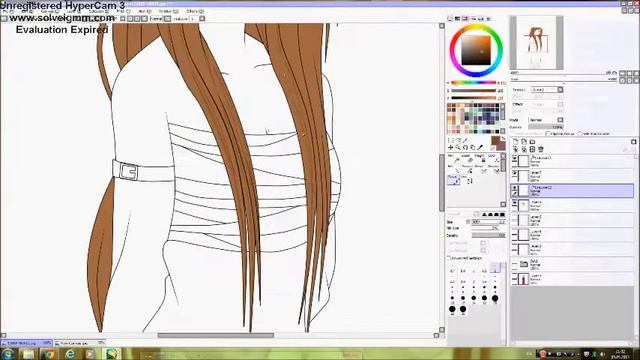Image resolution: width=640 pixels, height=360 pixels.
Task: Show the HSV slider panel icon
Action: click(x=465, y=19)
